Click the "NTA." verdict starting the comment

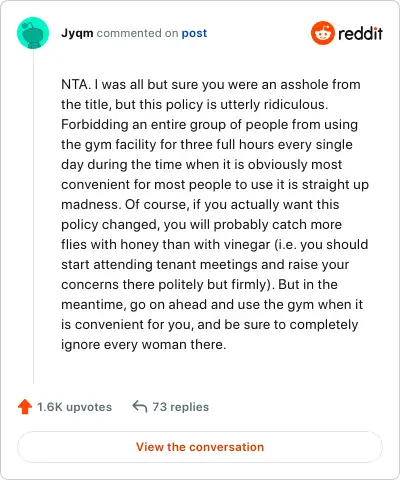(x=76, y=84)
